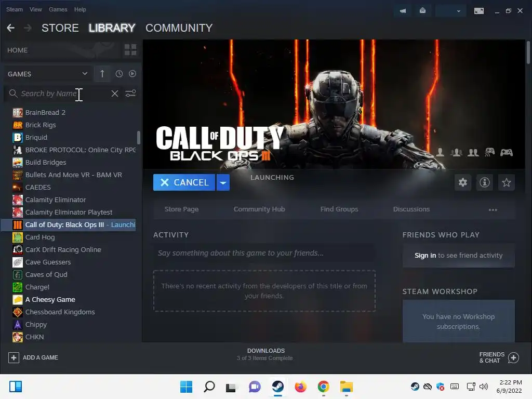Open Firefox from the taskbar
Image resolution: width=532 pixels, height=399 pixels.
point(301,387)
